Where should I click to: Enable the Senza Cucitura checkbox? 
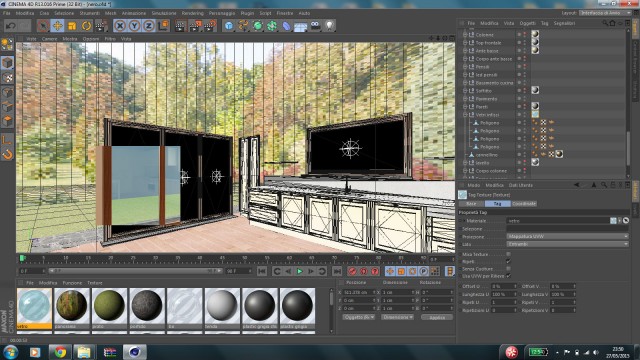coord(508,269)
